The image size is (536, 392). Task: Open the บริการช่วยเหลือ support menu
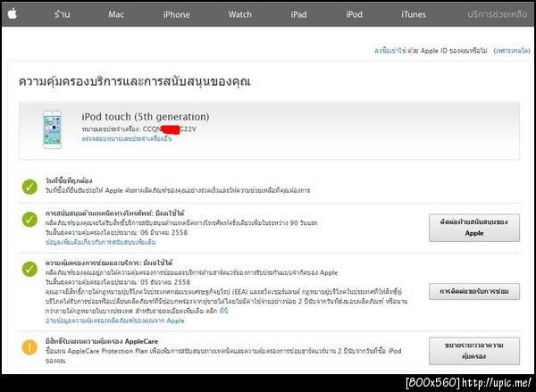(x=498, y=14)
